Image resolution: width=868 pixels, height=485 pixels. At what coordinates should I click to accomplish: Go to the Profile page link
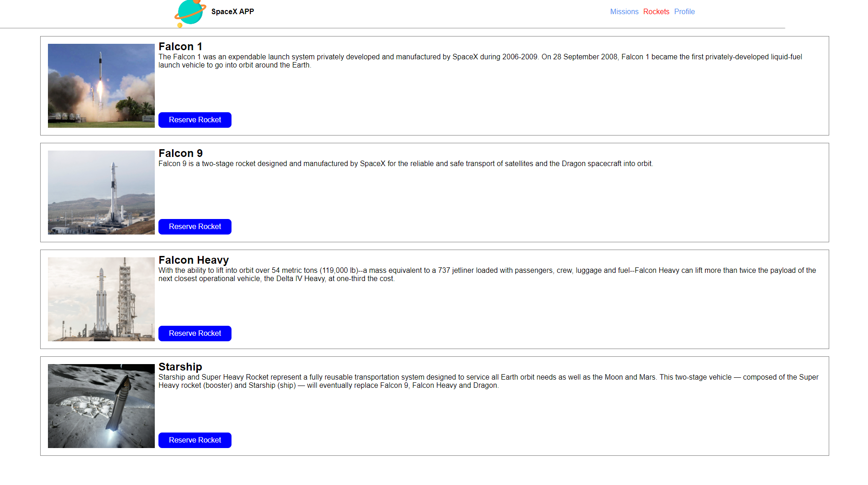(684, 12)
